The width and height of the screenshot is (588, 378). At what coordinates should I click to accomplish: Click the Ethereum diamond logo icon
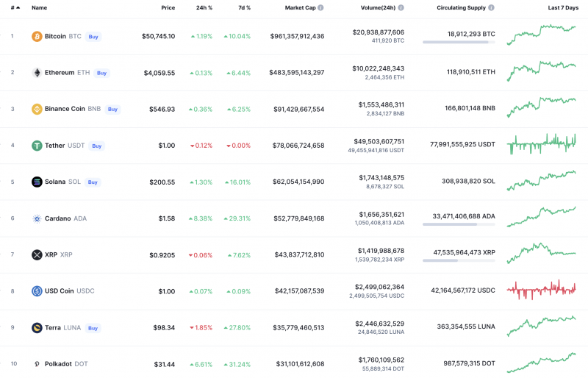click(x=37, y=73)
